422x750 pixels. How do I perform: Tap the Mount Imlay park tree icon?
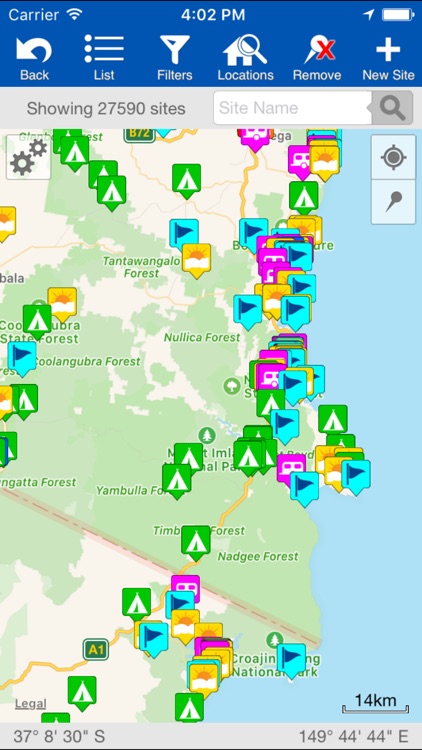[x=207, y=435]
